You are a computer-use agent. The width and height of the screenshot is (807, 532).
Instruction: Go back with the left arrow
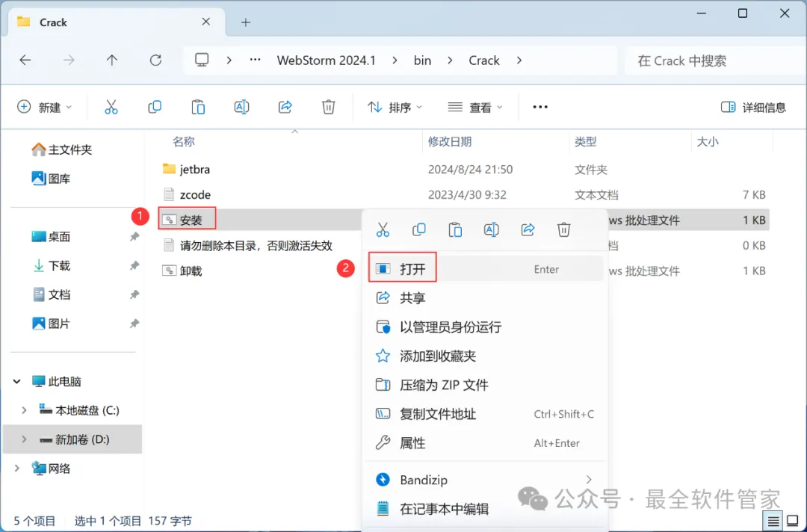pos(25,61)
